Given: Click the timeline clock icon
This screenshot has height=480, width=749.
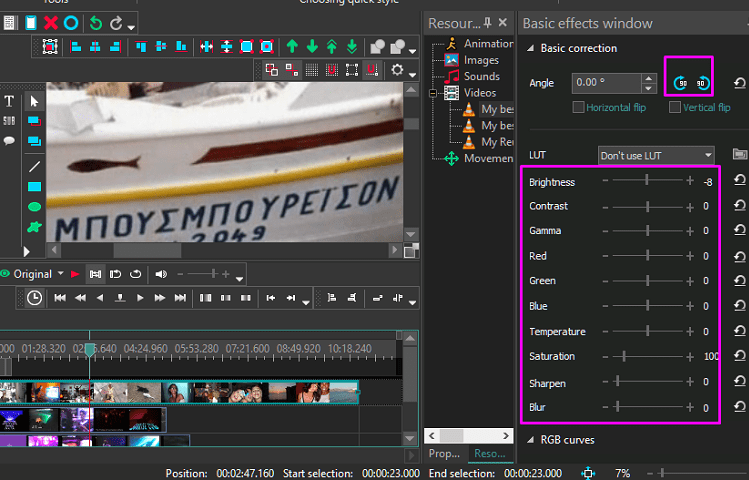Looking at the screenshot, I should tap(34, 298).
